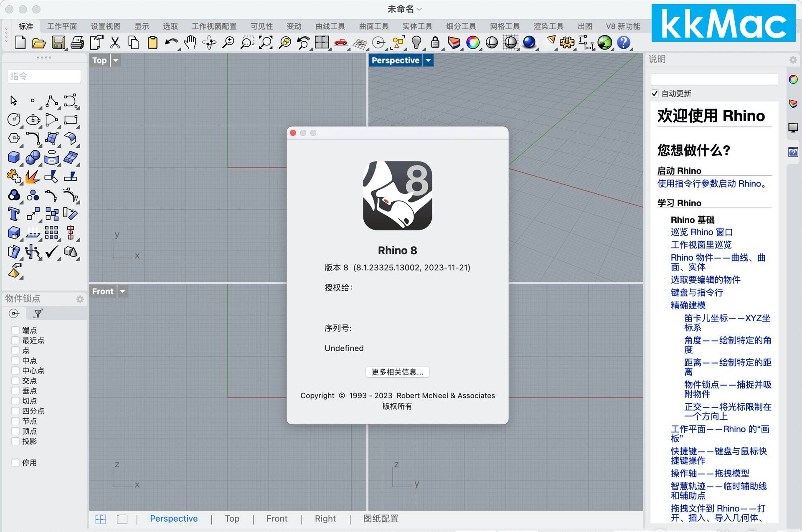Open the 使用指令行参数启动 Rhino link

pyautogui.click(x=712, y=184)
